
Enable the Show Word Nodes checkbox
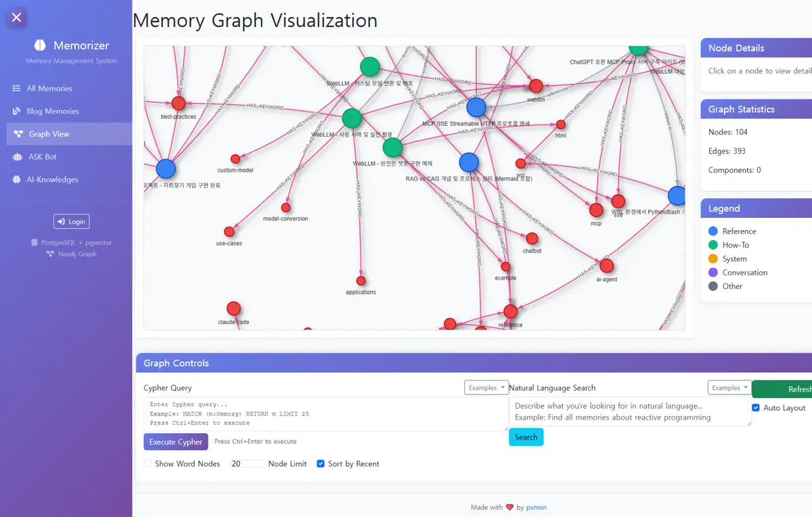pos(148,464)
